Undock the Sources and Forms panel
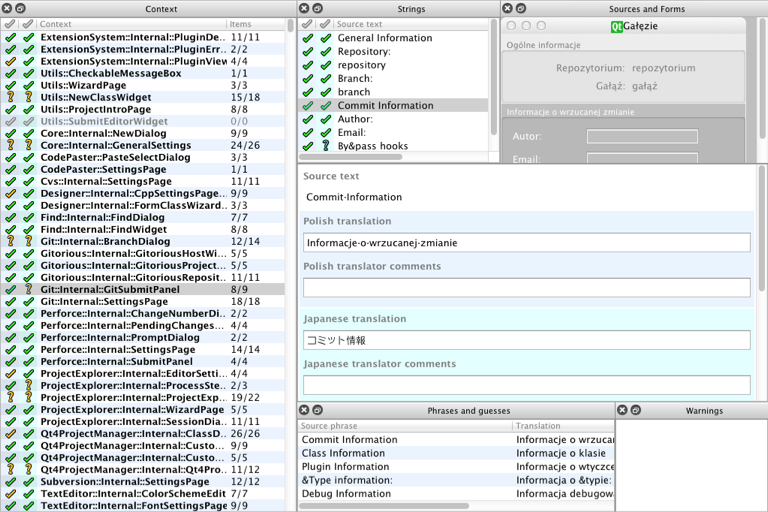Screen dimensions: 768x512 [x=521, y=9]
